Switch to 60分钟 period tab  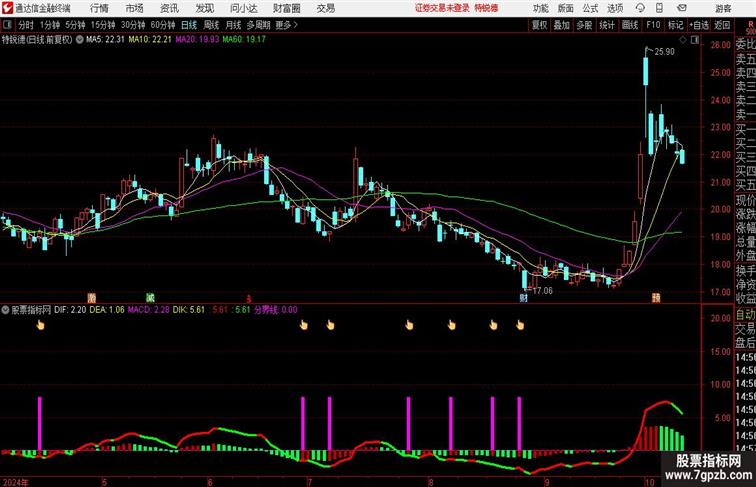click(163, 25)
